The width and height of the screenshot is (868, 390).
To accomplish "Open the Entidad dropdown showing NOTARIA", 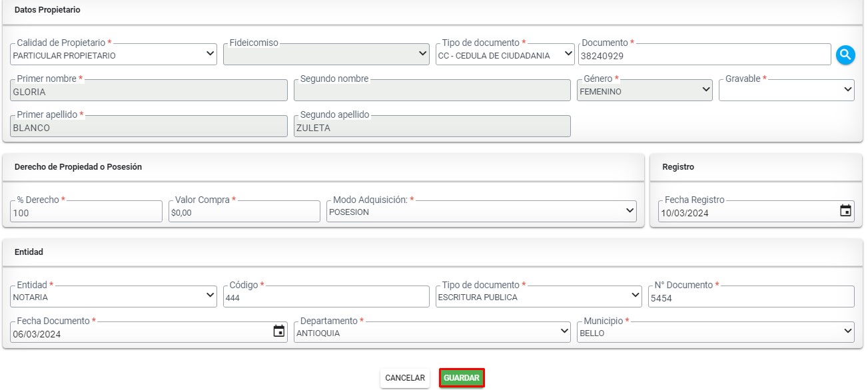I will point(114,296).
